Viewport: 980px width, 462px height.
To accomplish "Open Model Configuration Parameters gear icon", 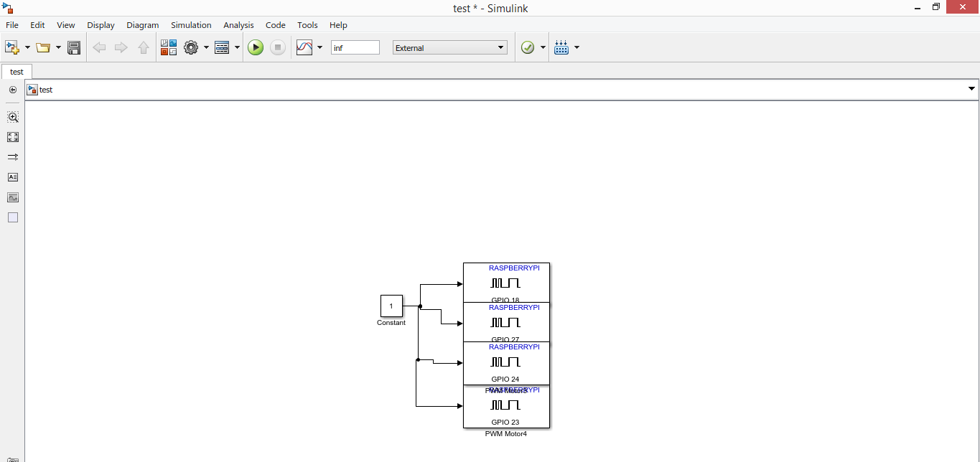I will [191, 48].
